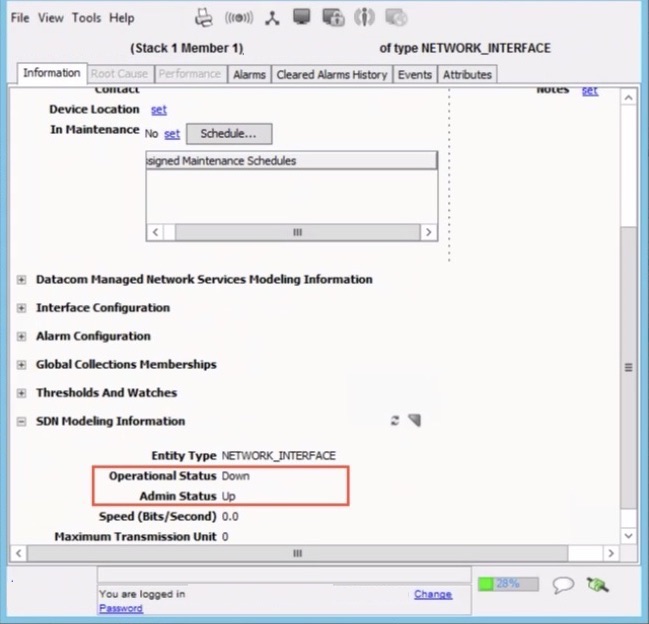This screenshot has width=649, height=624.
Task: Click the Maximum Transmission Unit value 0
Action: [x=225, y=537]
